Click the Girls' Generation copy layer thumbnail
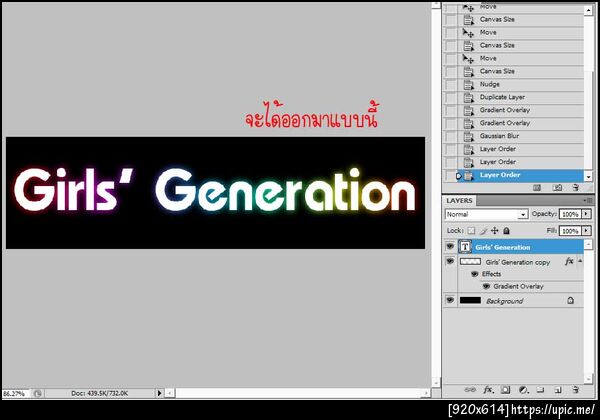Screen dimensions: 600x420 tap(470, 262)
